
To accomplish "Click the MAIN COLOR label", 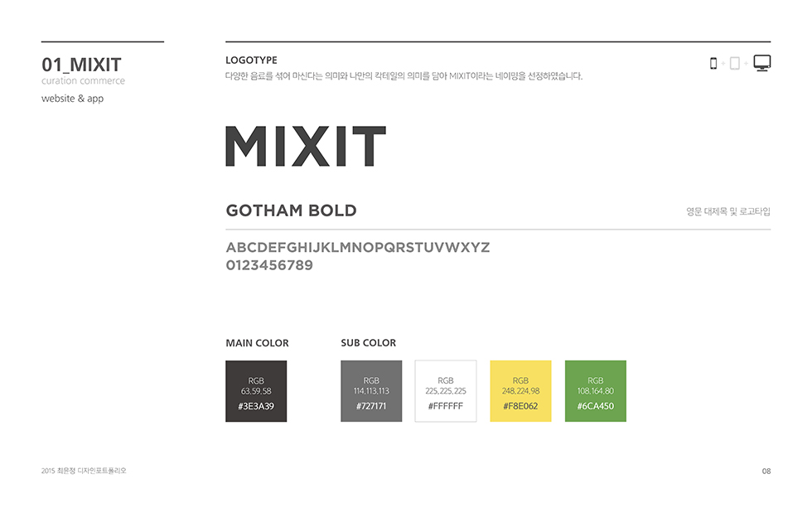I will click(x=257, y=343).
